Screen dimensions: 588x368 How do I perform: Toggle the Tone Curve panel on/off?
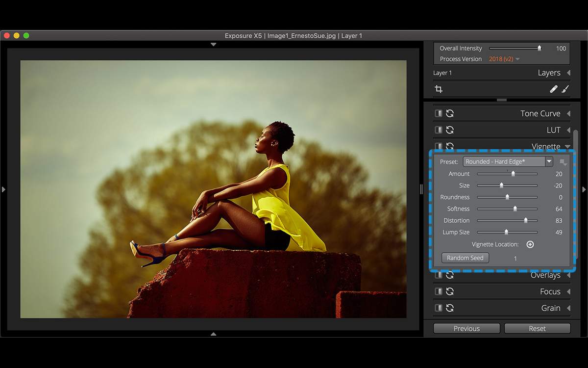coord(439,113)
